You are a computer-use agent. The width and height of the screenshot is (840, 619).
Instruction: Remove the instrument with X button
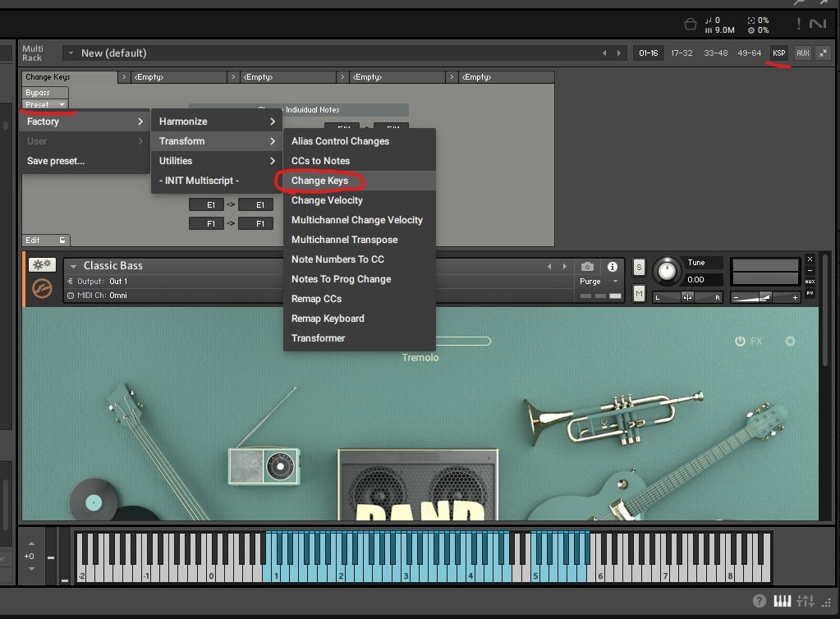[x=810, y=259]
